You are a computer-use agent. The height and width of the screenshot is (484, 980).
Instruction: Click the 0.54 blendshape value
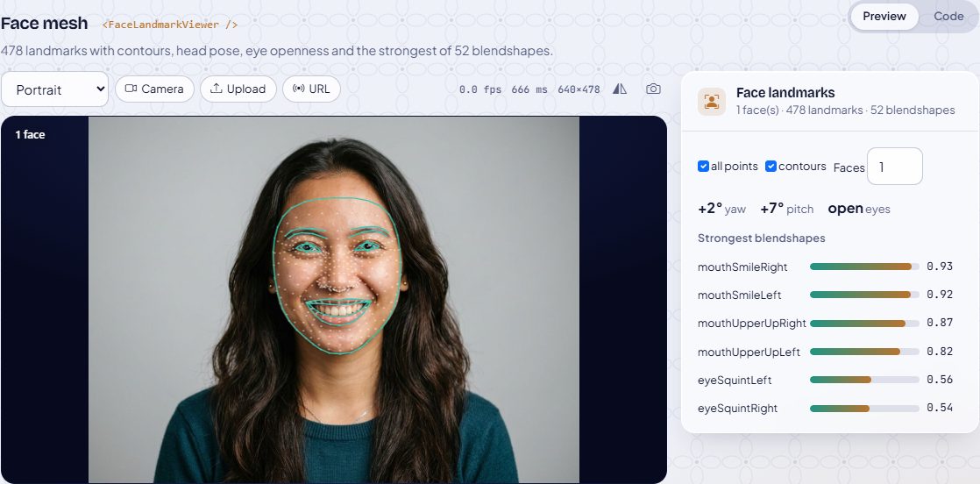pyautogui.click(x=940, y=408)
